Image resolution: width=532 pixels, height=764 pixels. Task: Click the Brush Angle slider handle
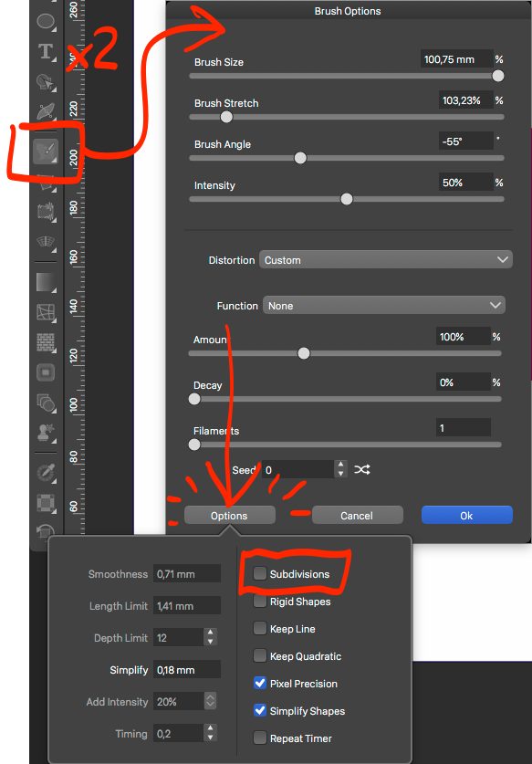point(300,158)
